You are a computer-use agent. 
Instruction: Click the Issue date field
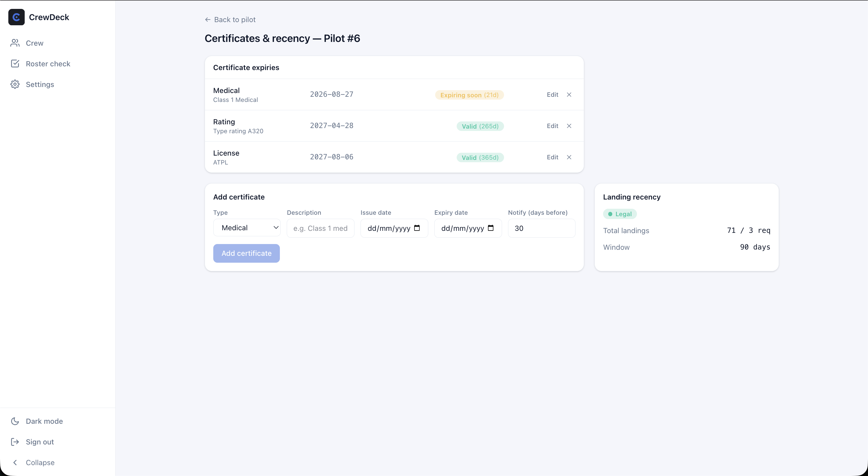(x=394, y=228)
